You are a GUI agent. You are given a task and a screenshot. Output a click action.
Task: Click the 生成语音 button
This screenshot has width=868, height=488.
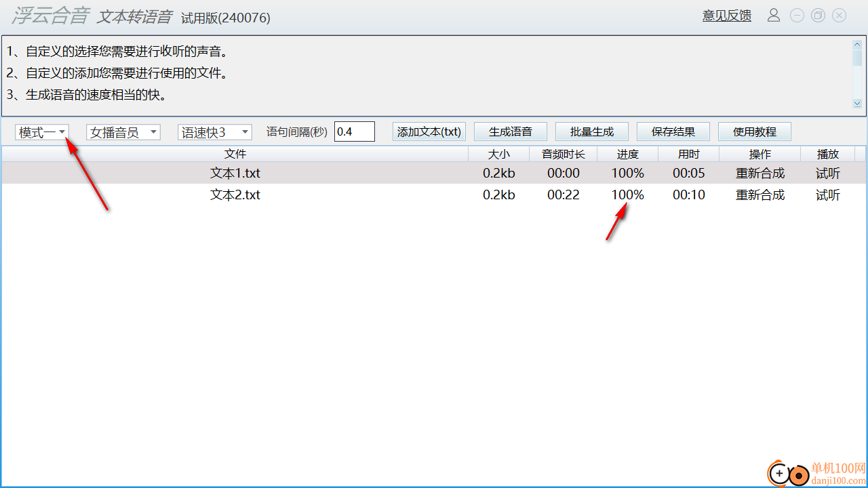tap(511, 131)
